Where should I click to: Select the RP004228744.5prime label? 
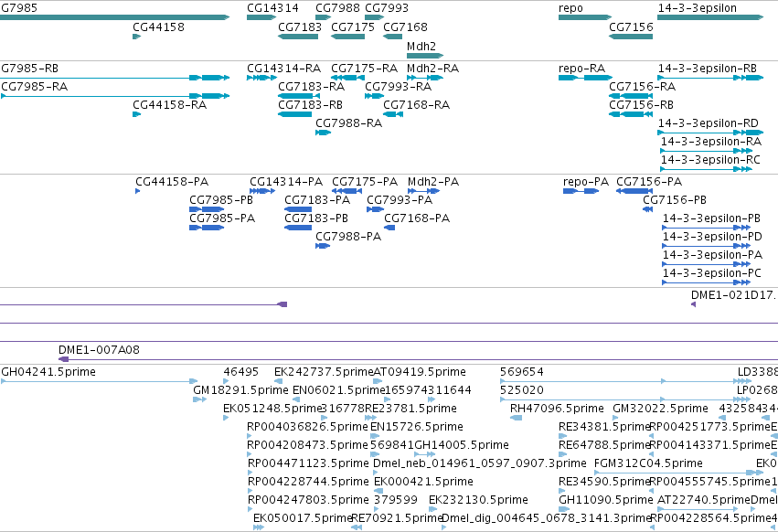tap(308, 482)
